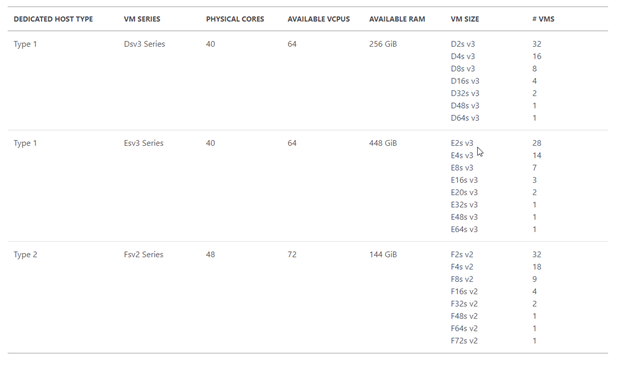Viewport: 624px width, 365px height.
Task: Select the Esv3 Series cell
Action: [x=144, y=143]
